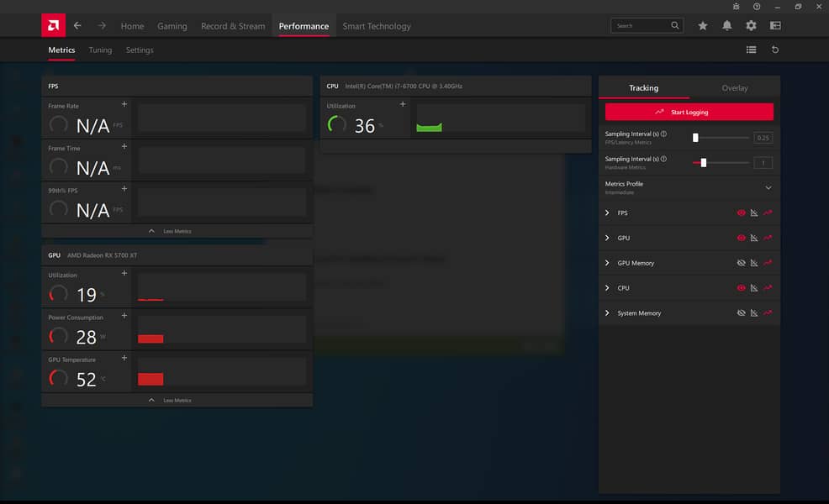Viewport: 829px width, 504px height.
Task: Go forward with the right arrow
Action: coord(102,25)
